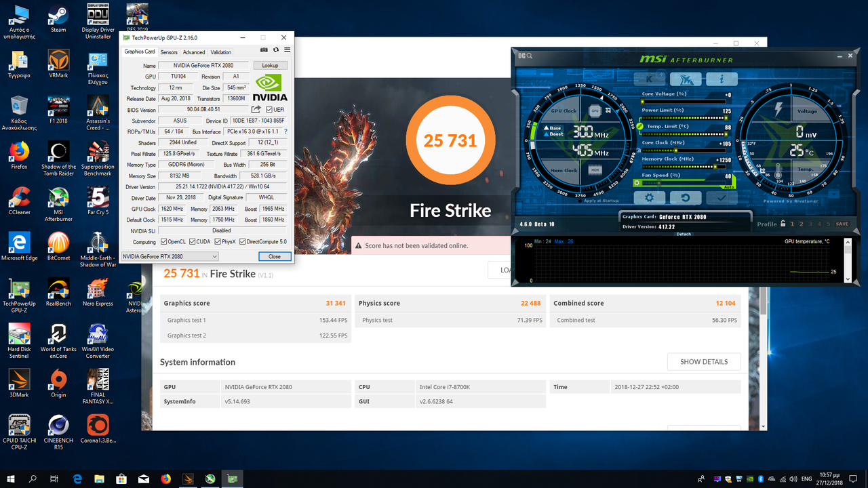Click Afterburner profile SAVE button
The width and height of the screenshot is (868, 488).
tap(842, 224)
